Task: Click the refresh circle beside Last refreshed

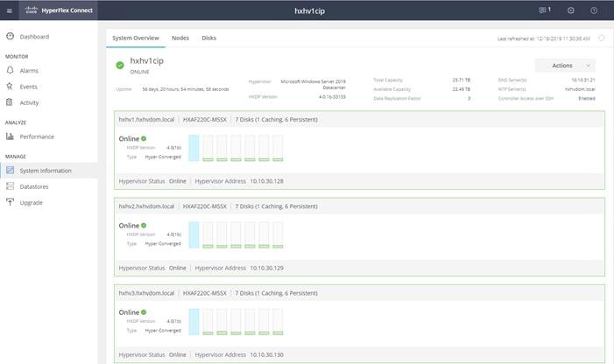Action: [x=602, y=38]
